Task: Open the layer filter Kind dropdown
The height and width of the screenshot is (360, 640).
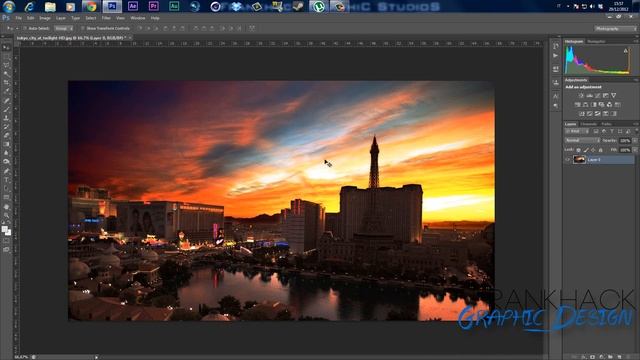Action: pos(577,131)
